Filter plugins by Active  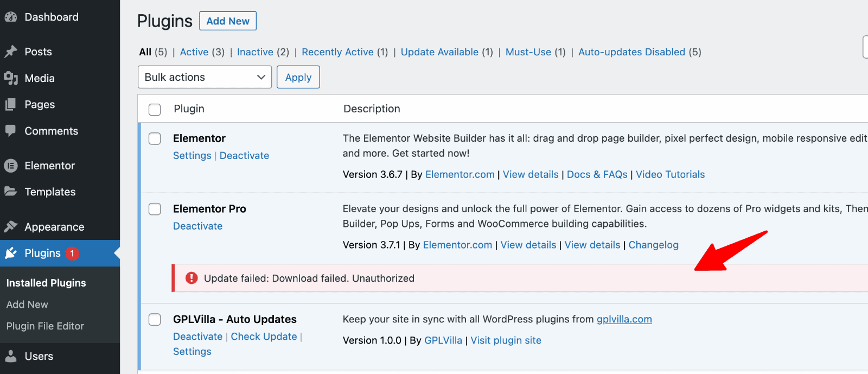click(194, 52)
